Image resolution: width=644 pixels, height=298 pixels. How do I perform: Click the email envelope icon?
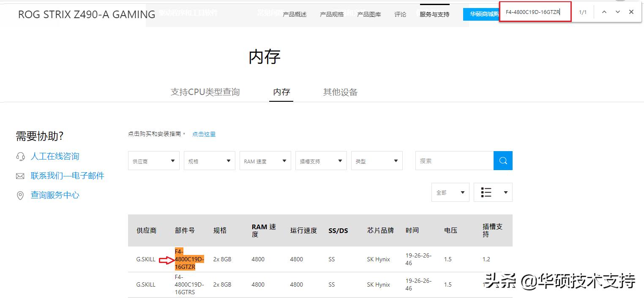coord(20,176)
